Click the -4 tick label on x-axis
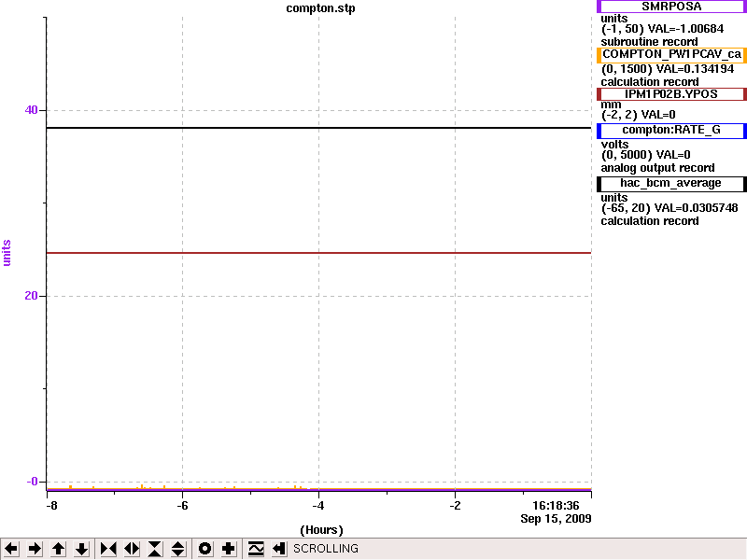 pyautogui.click(x=318, y=505)
